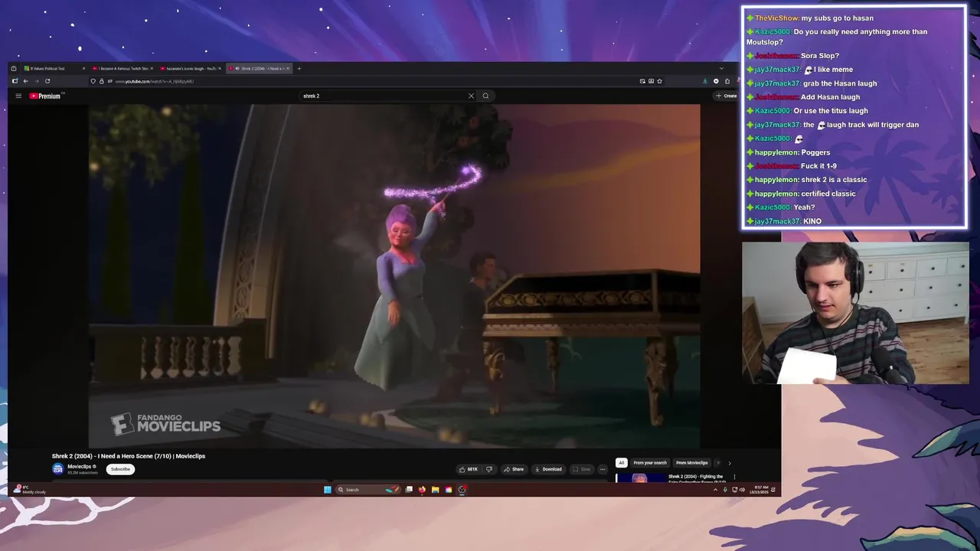
Task: Click happylemon's 'Poggers' chat message
Action: click(x=815, y=152)
